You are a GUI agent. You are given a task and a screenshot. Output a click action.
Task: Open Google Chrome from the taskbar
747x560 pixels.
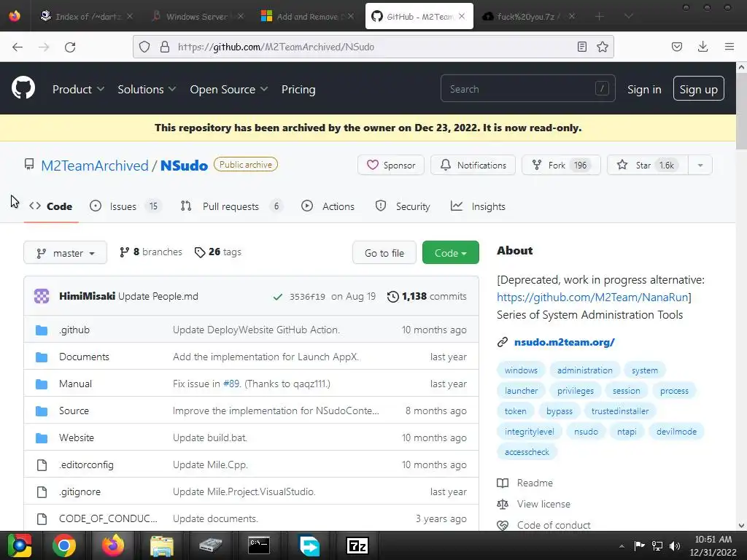pyautogui.click(x=64, y=545)
